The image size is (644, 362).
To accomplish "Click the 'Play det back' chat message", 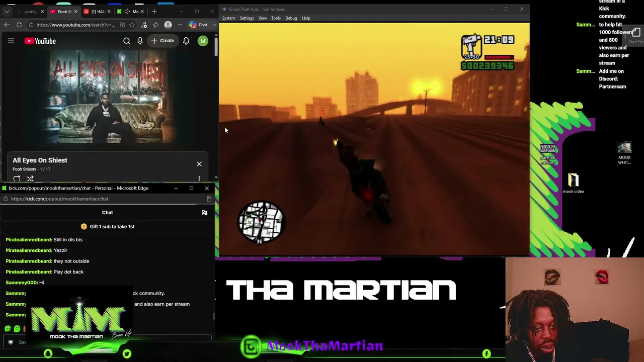I will [68, 272].
